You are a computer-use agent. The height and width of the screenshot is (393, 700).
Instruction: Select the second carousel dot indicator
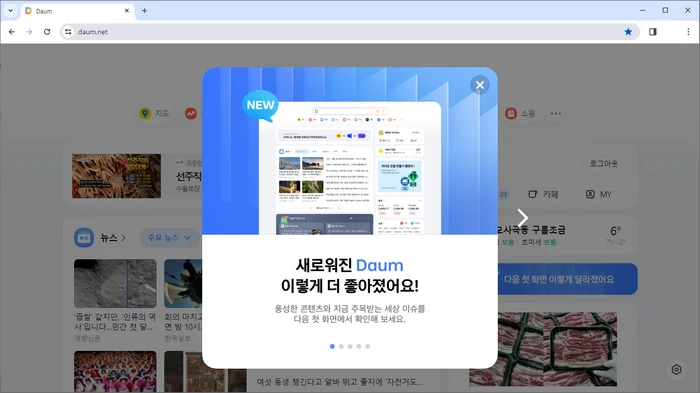[341, 346]
